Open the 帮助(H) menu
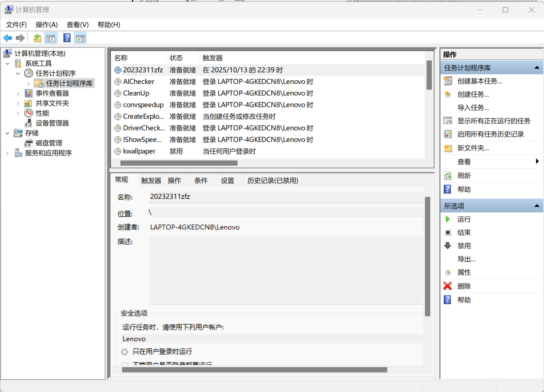 109,25
